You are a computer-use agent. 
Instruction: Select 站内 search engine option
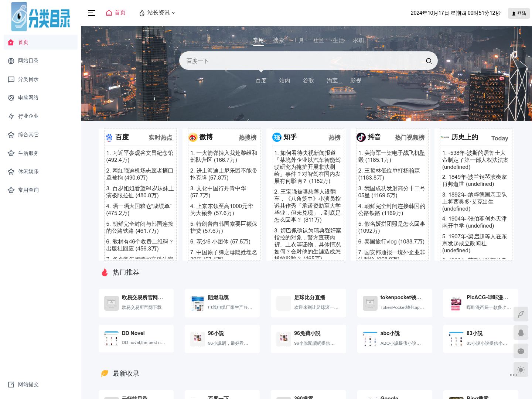coord(284,81)
